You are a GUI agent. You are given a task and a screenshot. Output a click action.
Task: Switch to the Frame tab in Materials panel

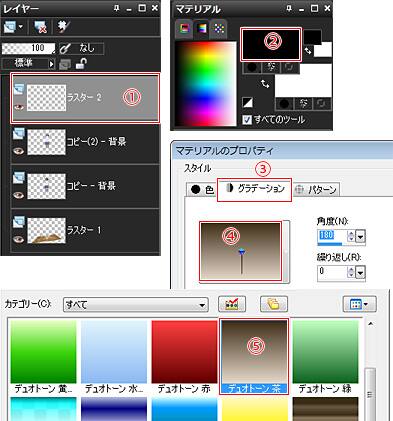point(184,29)
